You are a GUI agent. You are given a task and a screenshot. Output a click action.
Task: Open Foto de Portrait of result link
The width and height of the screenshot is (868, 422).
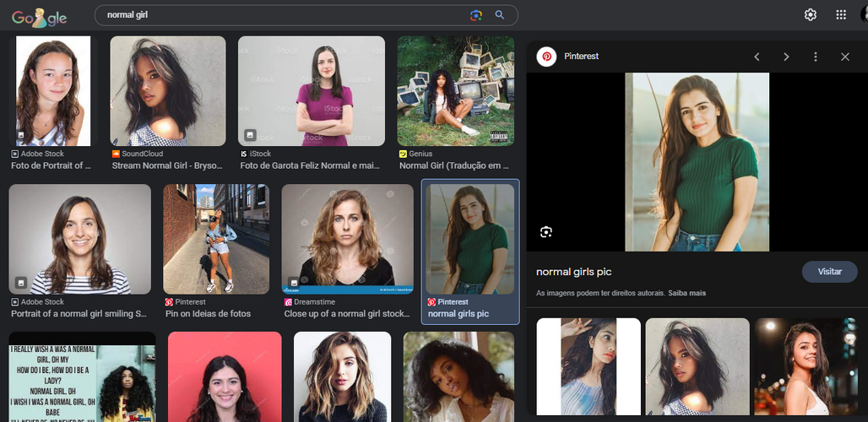click(51, 165)
